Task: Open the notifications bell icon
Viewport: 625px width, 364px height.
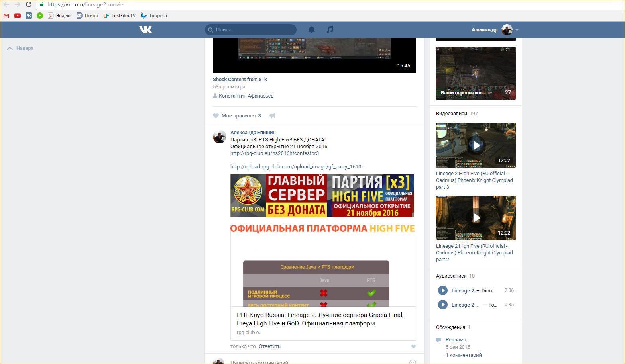Action: click(x=312, y=29)
